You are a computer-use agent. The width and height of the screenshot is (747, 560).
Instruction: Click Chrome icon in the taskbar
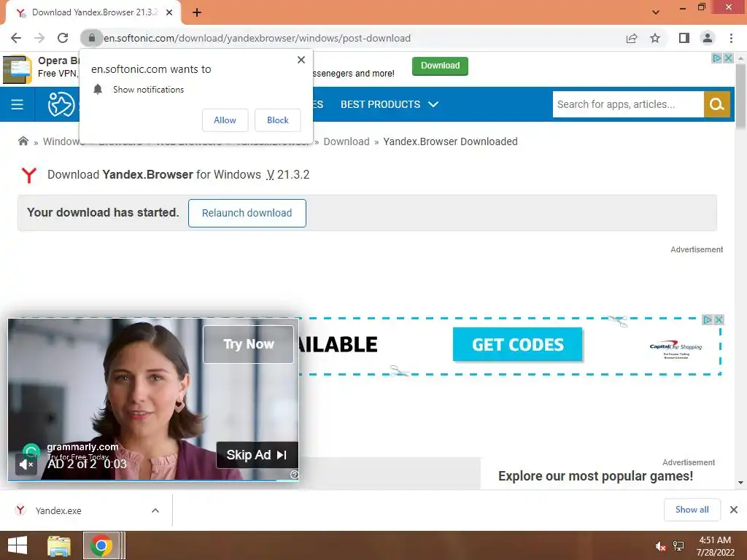(x=101, y=545)
